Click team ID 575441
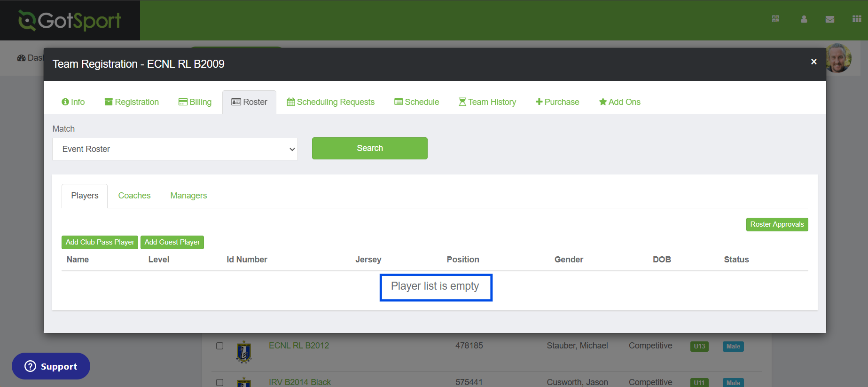 [469, 382]
